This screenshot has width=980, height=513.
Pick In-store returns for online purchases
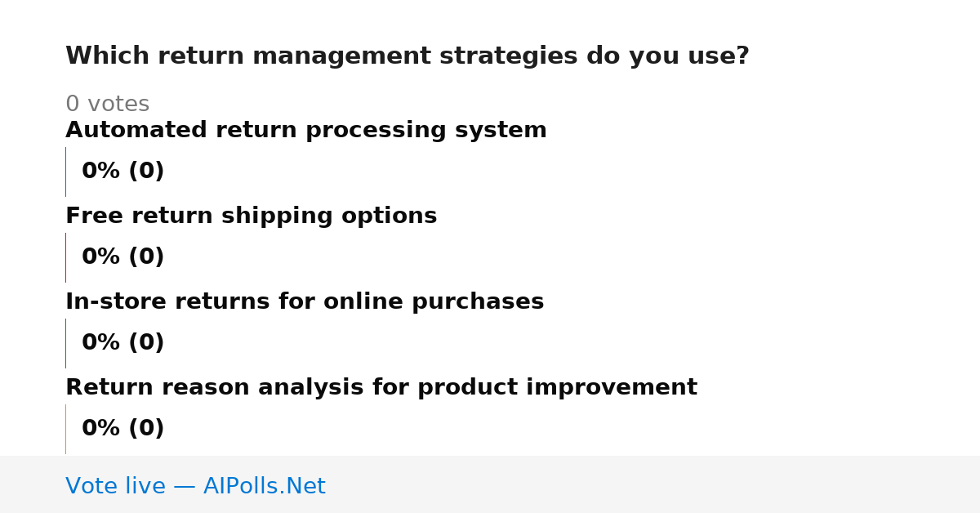click(305, 302)
